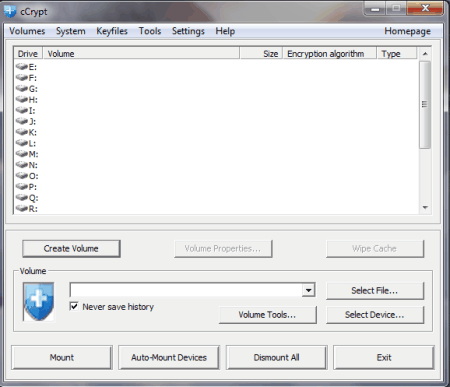Select drive E: icon
The image size is (450, 387).
tap(22, 67)
